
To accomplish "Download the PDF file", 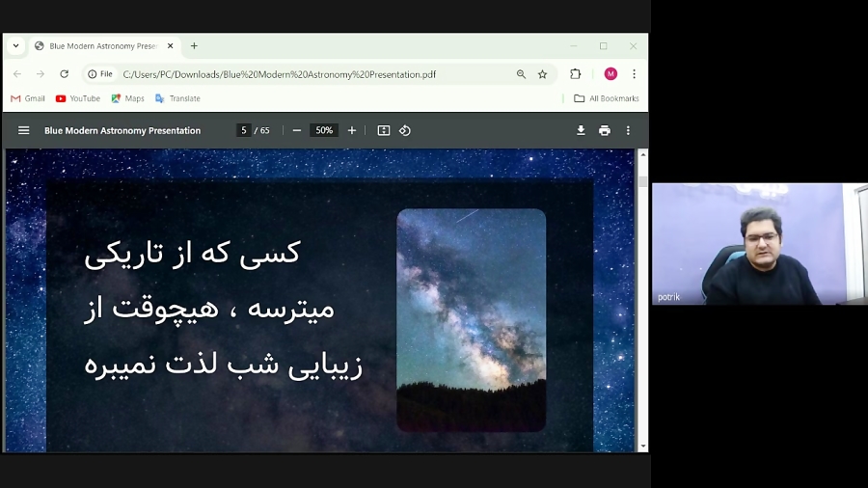I will coord(581,130).
